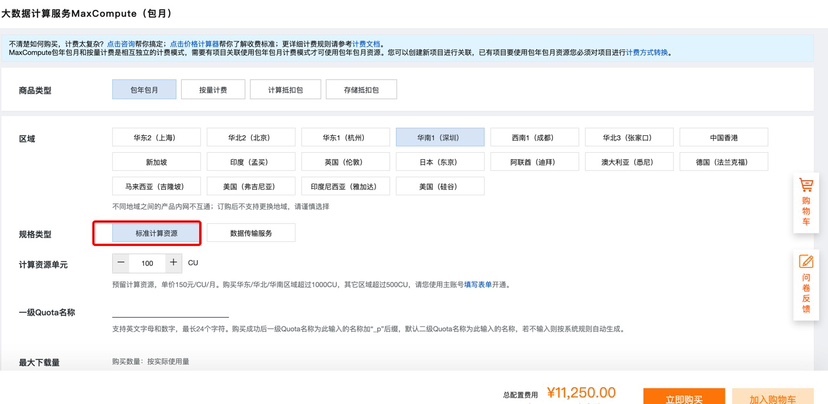828x404 pixels.
Task: Choose region 华北3（张家口）
Action: click(629, 137)
